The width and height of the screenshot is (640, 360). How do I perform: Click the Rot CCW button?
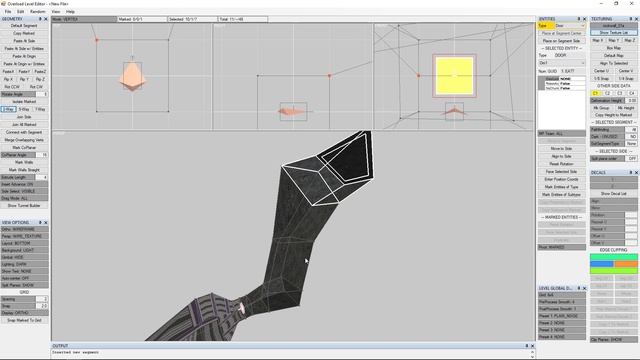coord(12,87)
